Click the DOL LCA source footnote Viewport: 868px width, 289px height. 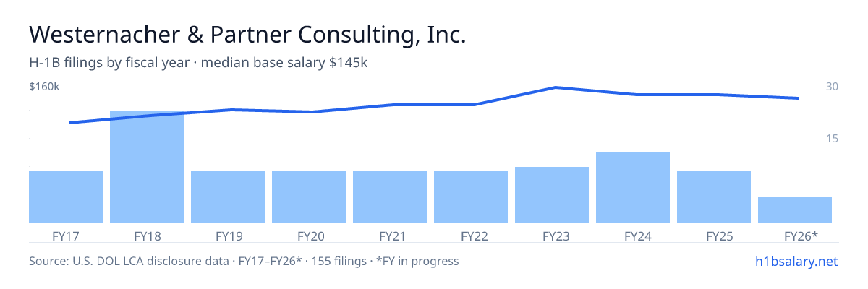pos(244,261)
